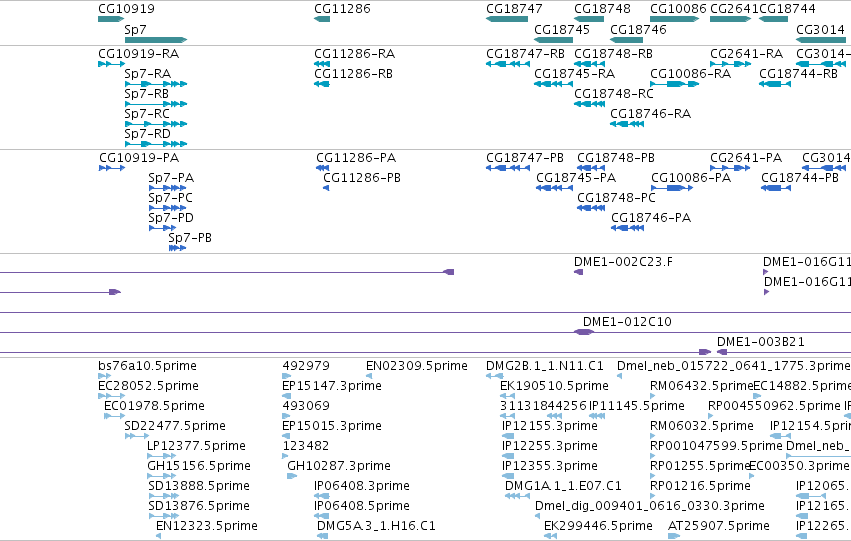Select feature DME1-003B21

point(761,342)
